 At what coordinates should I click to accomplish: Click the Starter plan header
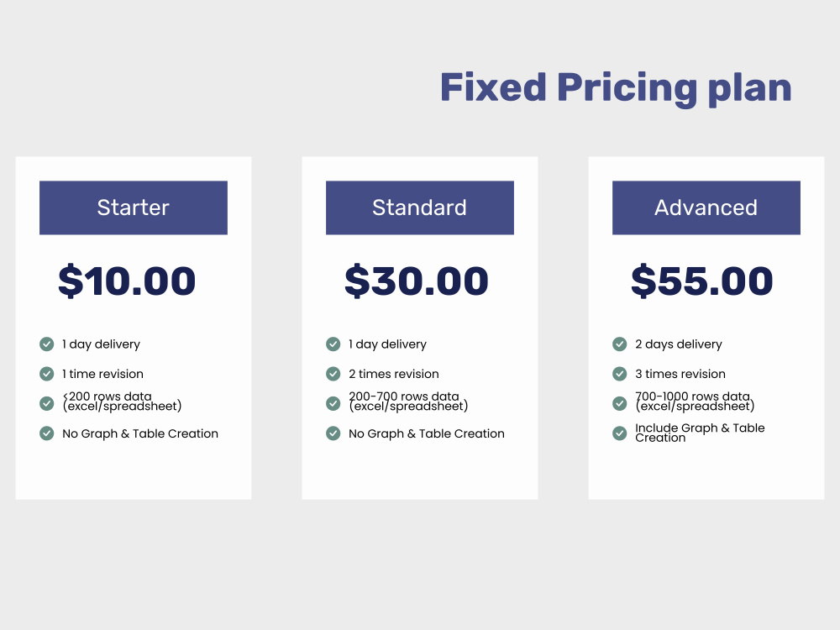pos(134,207)
